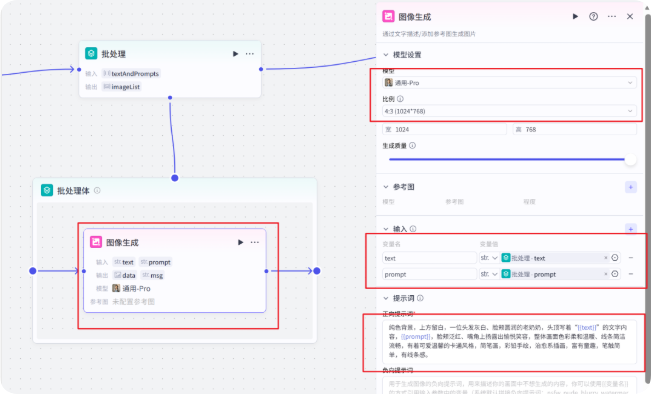This screenshot has width=651, height=394.
Task: Click the middle of the 生成质量 slider track
Action: click(507, 159)
